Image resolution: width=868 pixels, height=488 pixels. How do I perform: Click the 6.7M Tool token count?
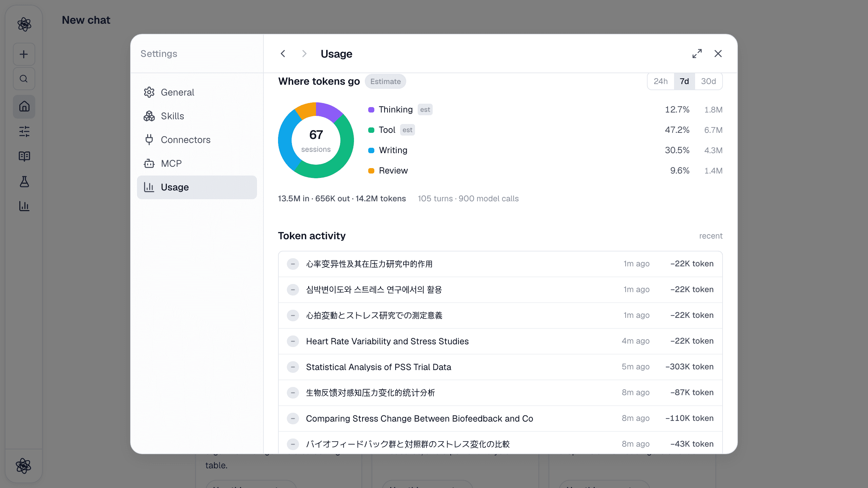click(x=713, y=130)
